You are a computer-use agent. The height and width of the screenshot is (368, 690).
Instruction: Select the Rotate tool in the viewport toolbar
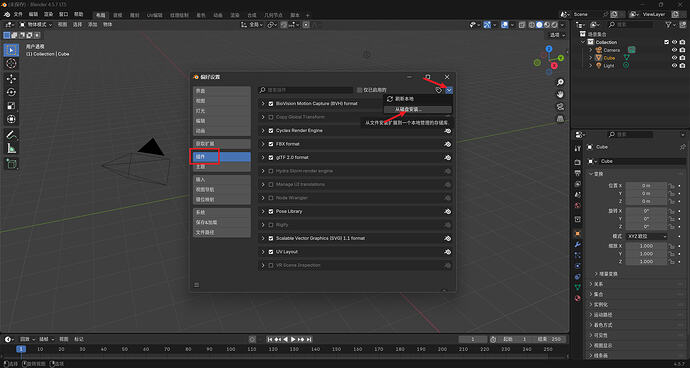pos(11,92)
